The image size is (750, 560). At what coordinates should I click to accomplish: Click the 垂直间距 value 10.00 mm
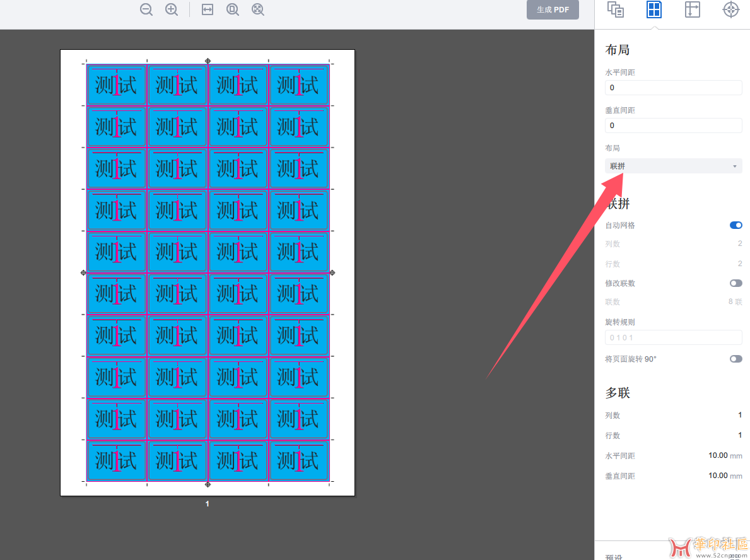[725, 475]
